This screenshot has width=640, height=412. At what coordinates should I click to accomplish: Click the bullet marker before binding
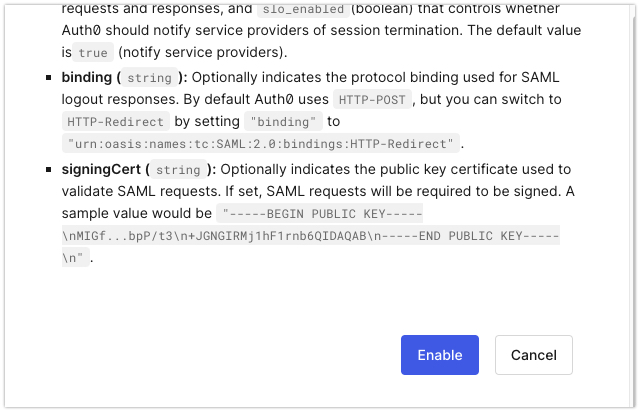tap(49, 77)
